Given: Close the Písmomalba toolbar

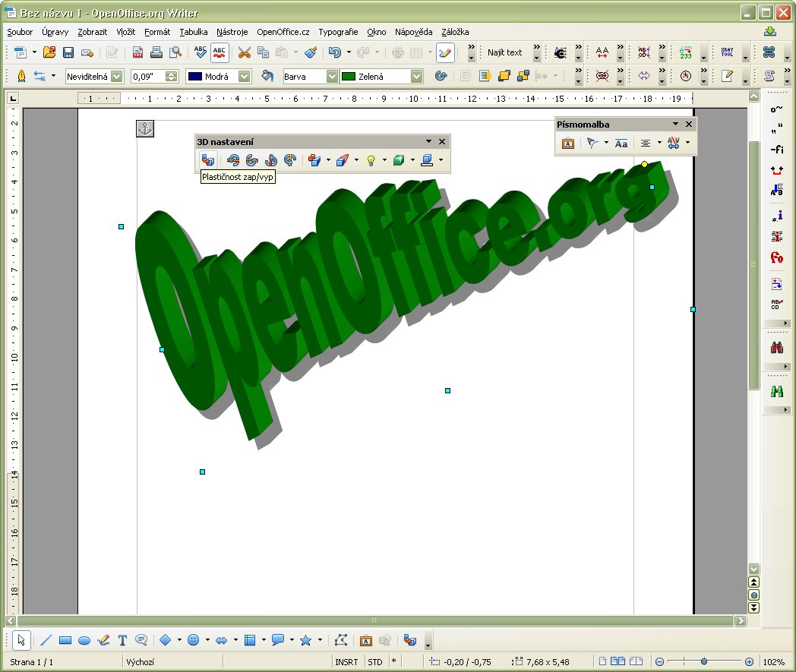Looking at the screenshot, I should tap(689, 124).
